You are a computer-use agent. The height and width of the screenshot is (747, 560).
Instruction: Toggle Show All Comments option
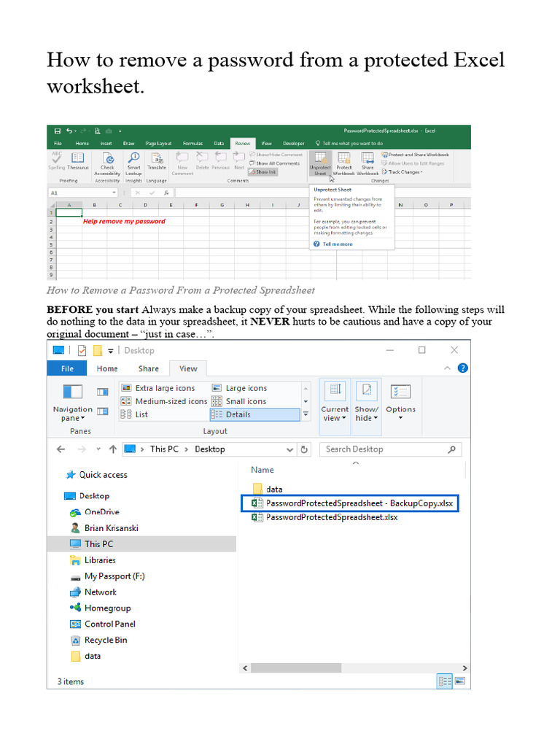[x=275, y=163]
